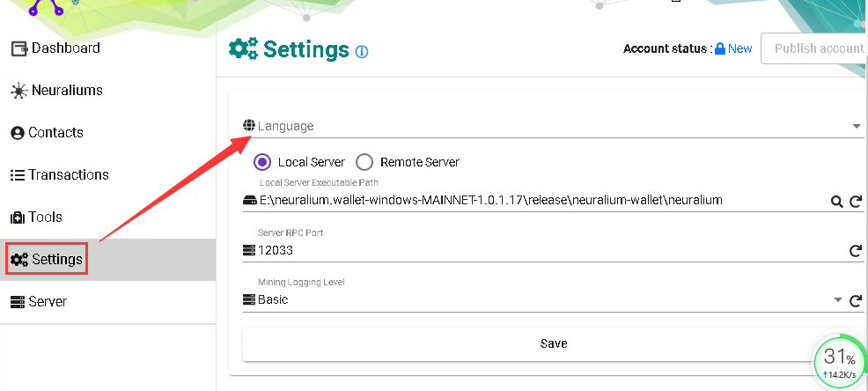
Task: Click the search icon in executable path field
Action: click(x=837, y=202)
